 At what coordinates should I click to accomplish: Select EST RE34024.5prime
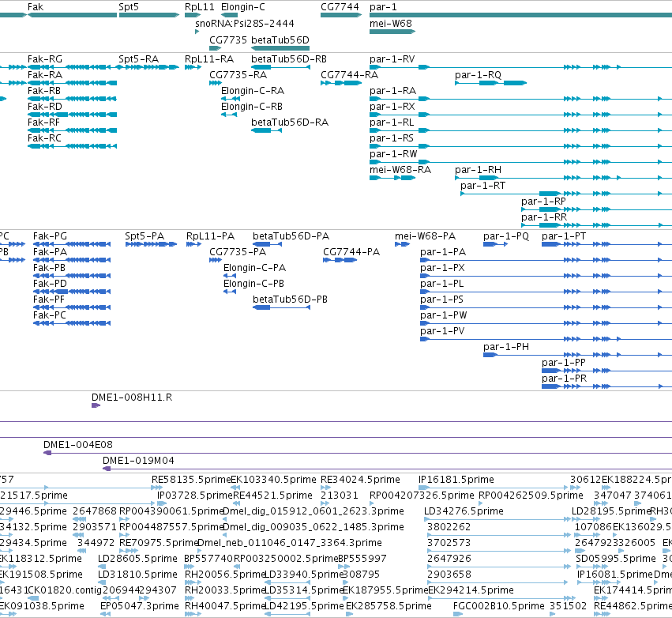click(325, 488)
